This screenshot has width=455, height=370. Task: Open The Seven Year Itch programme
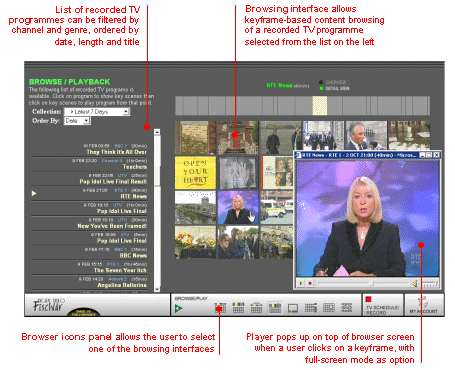tap(120, 270)
